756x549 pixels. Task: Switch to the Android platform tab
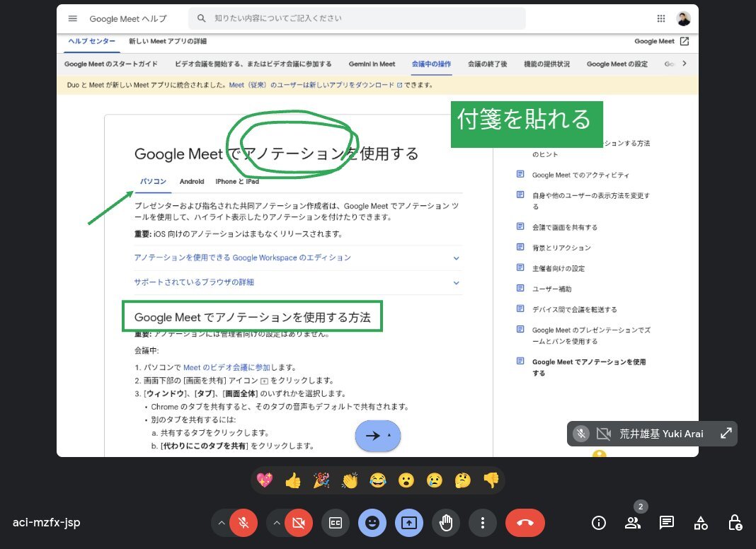coord(192,182)
